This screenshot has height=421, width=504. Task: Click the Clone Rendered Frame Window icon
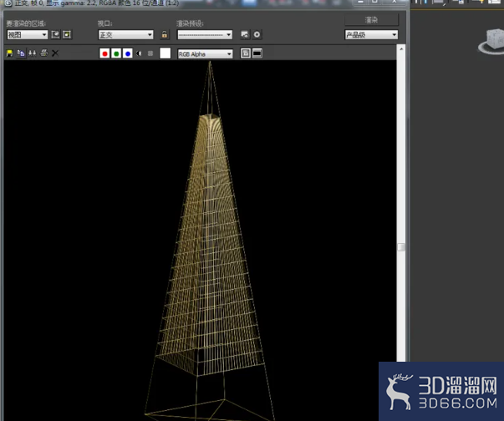[32, 53]
